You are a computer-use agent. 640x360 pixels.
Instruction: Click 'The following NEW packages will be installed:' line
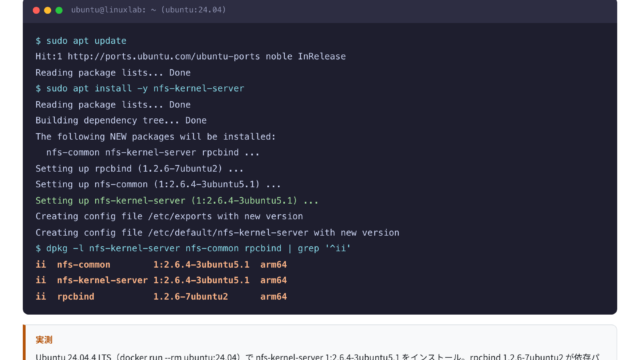point(156,137)
